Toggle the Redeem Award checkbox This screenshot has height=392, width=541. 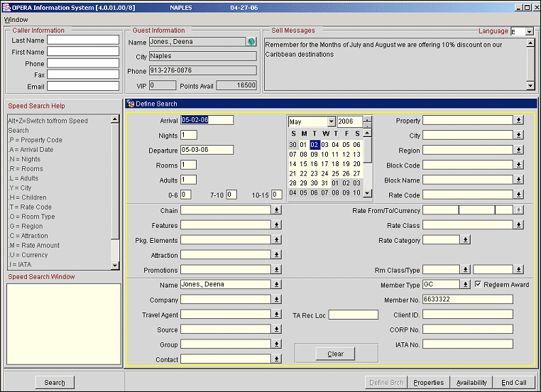[x=478, y=285]
